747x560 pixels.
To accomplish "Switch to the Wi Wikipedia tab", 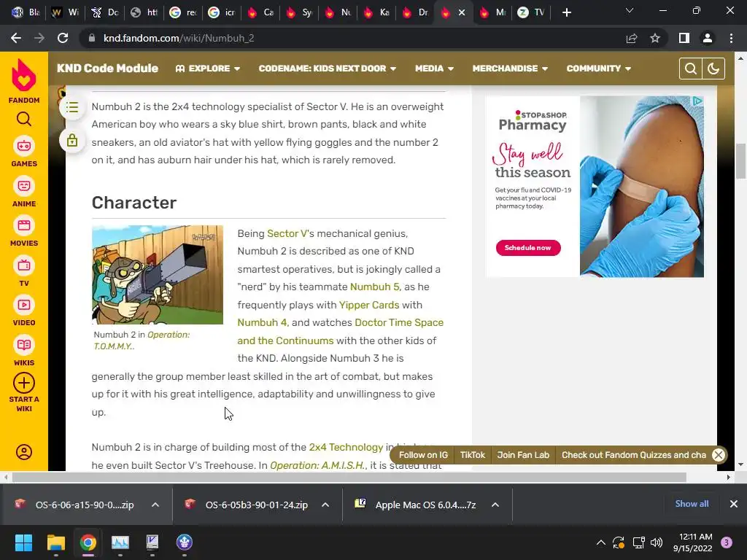I will (65, 12).
